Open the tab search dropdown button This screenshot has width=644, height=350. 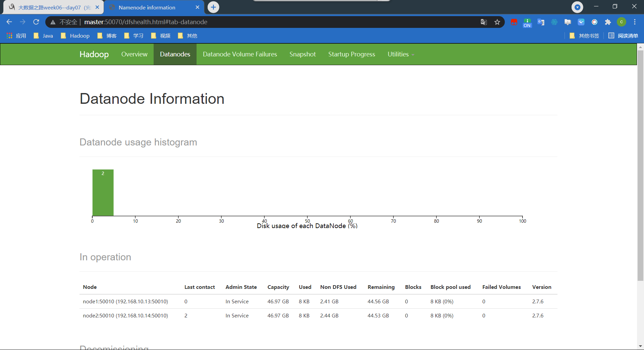point(577,7)
